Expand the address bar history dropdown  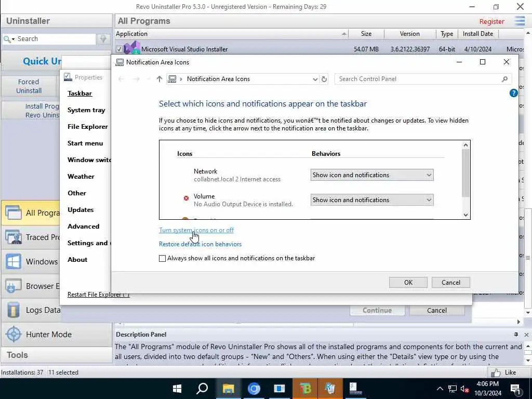(x=315, y=79)
